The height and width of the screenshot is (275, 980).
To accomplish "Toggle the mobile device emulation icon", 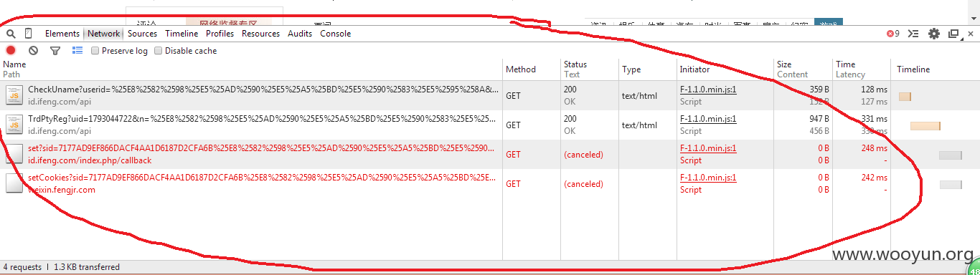I will pyautogui.click(x=29, y=34).
